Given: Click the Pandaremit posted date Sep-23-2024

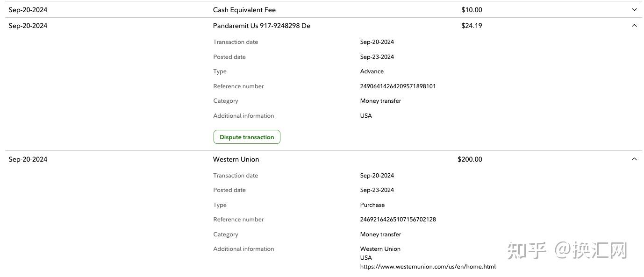Looking at the screenshot, I should (377, 57).
